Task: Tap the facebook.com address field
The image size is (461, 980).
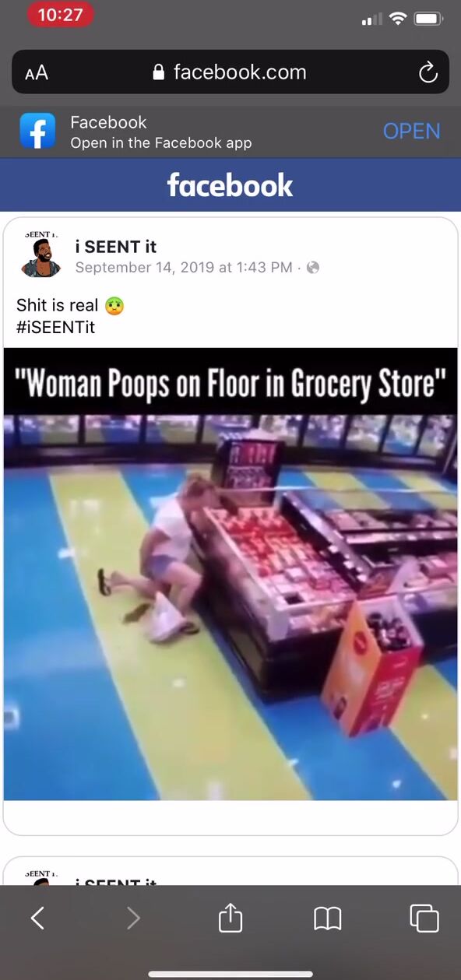Action: pos(230,72)
